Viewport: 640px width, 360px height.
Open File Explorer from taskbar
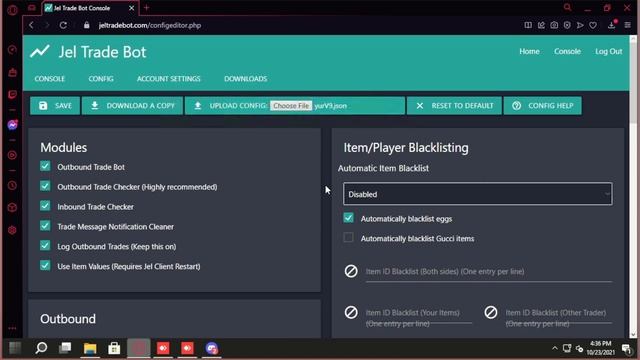pos(90,348)
